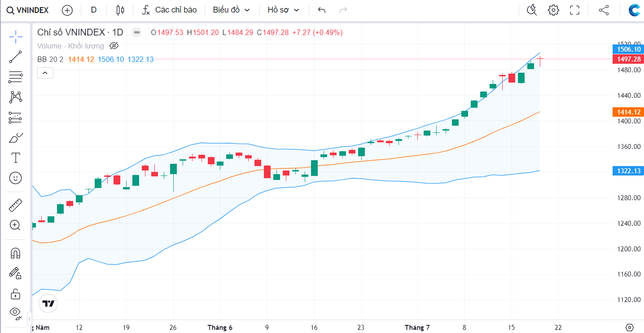Screen dimensions: 644x333
Task: Click the 1497.28 current price label
Action: coord(628,59)
